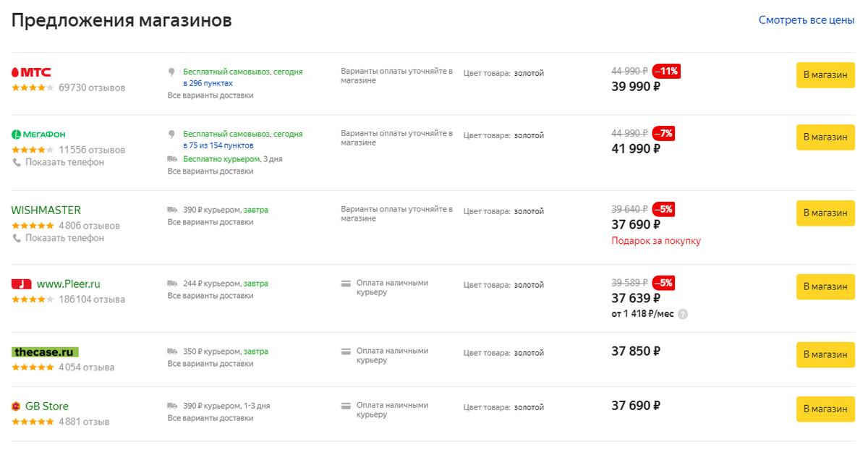Click Pleer.ru star rating

(33, 299)
